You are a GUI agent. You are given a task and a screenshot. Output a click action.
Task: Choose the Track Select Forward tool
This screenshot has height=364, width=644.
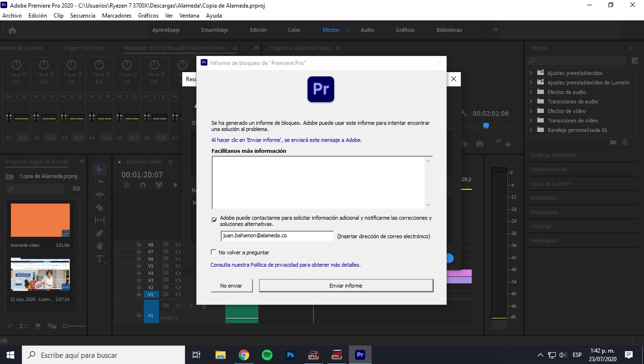(100, 182)
